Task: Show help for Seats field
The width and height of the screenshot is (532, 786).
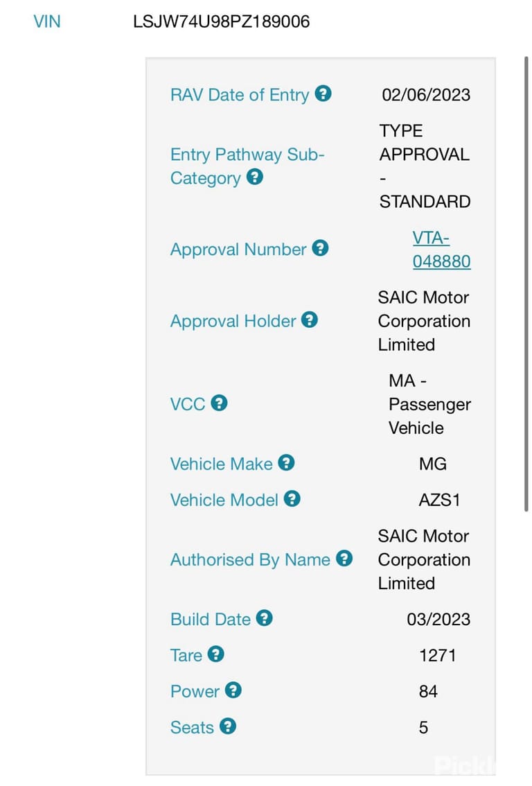Action: coord(227,726)
